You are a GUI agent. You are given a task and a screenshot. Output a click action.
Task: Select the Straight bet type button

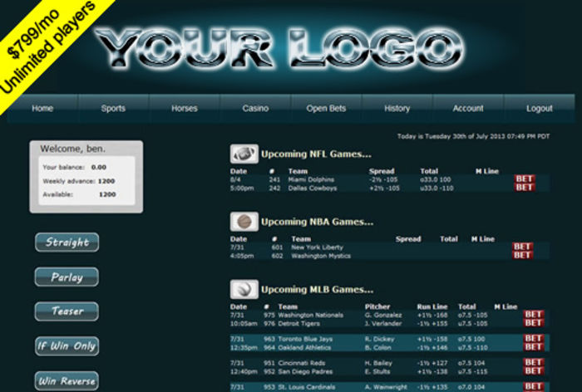(67, 243)
